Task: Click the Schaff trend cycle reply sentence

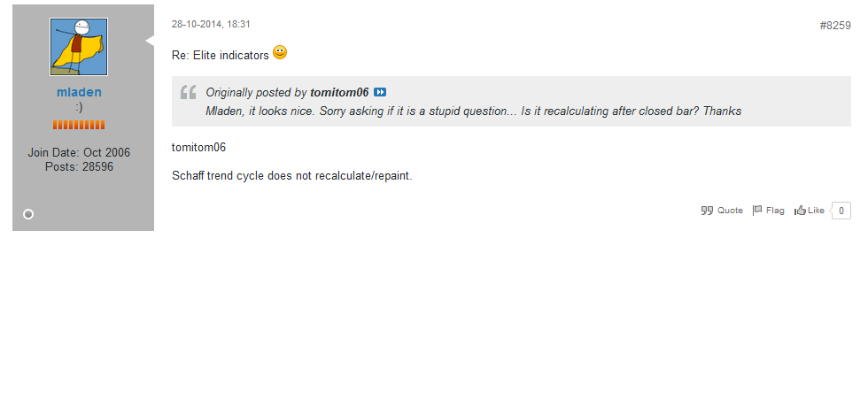Action: point(291,176)
